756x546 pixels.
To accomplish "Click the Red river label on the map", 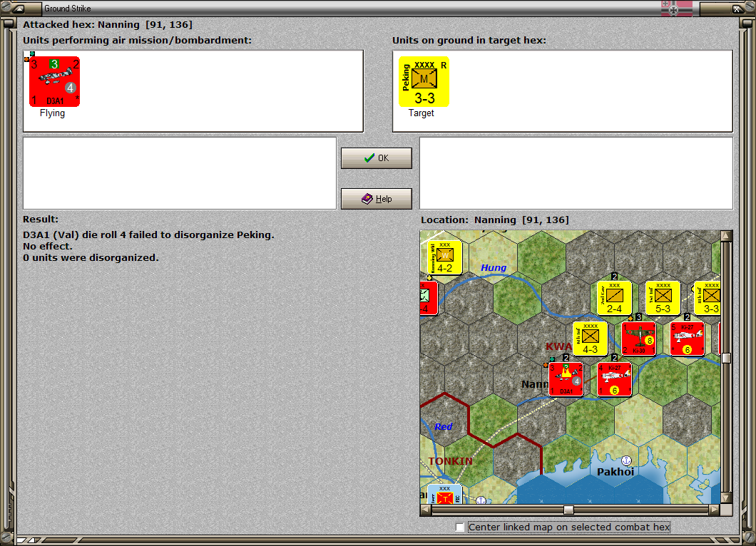I will pos(443,426).
